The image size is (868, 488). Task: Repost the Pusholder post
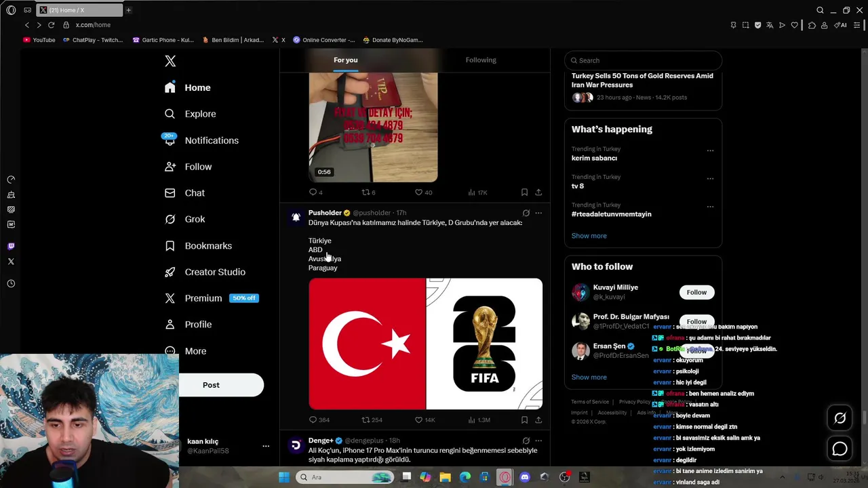(x=372, y=420)
